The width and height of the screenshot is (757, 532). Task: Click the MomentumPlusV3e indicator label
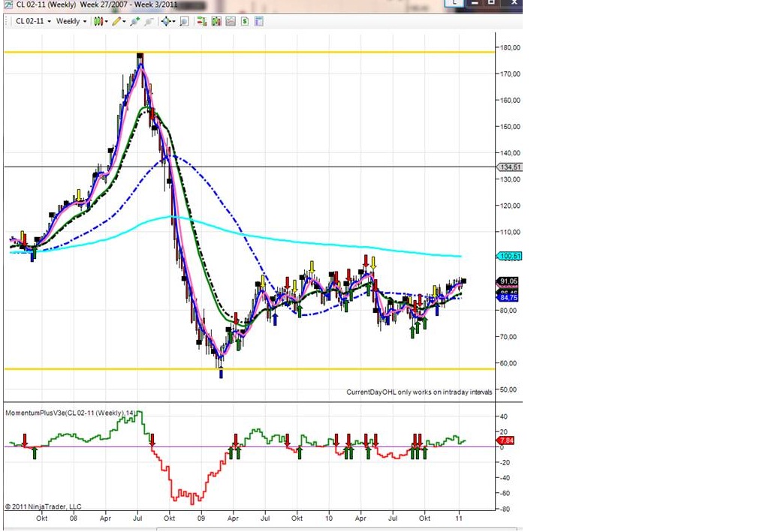[70, 413]
